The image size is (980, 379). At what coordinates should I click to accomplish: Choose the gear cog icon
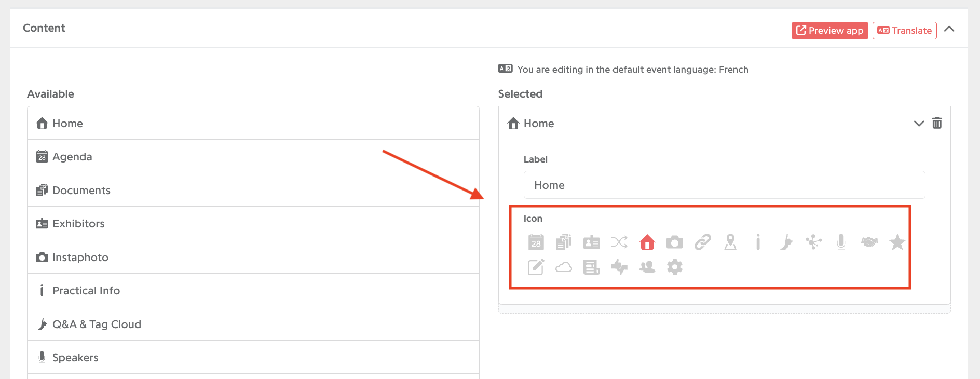click(x=674, y=267)
